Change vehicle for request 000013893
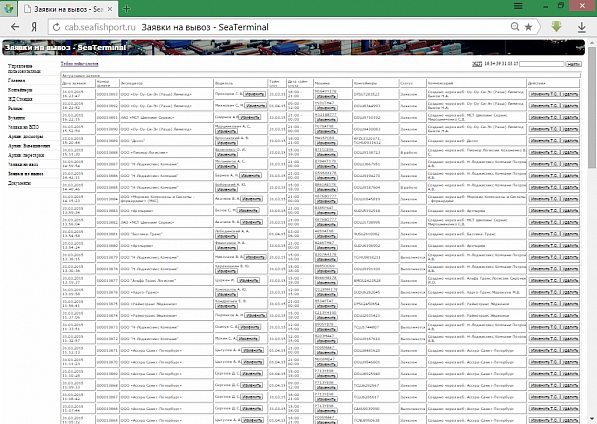The height and width of the screenshot is (424, 597). (x=326, y=96)
